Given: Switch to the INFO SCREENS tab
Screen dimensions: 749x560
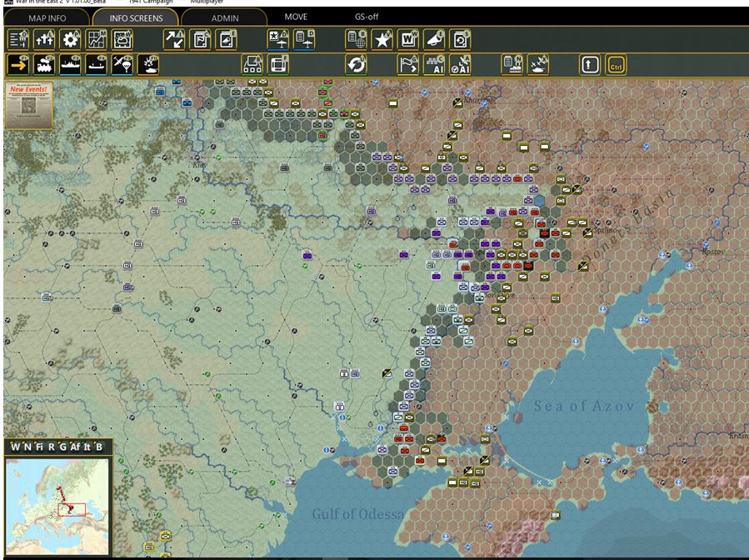Looking at the screenshot, I should [x=136, y=18].
